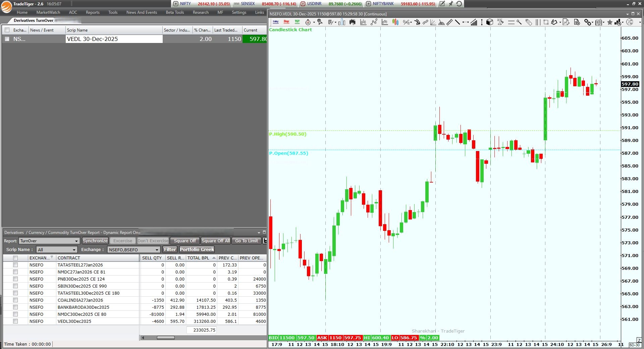
Task: Click the VEDL 30-Dec-2025 scrip name cell
Action: click(x=114, y=39)
